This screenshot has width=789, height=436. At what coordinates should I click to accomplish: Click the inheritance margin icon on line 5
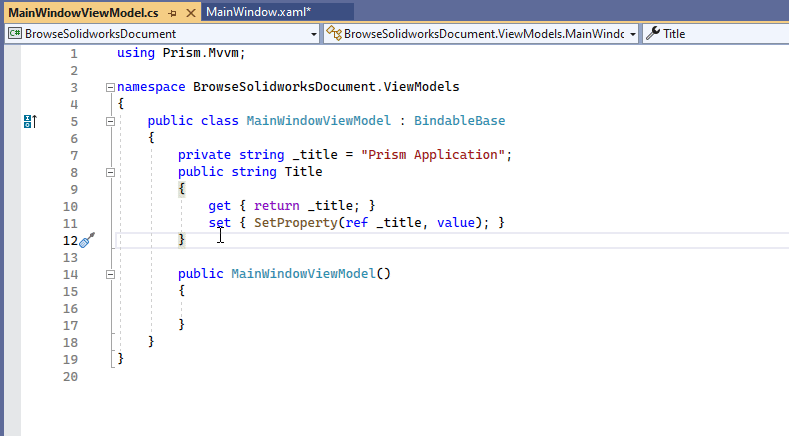(30, 121)
